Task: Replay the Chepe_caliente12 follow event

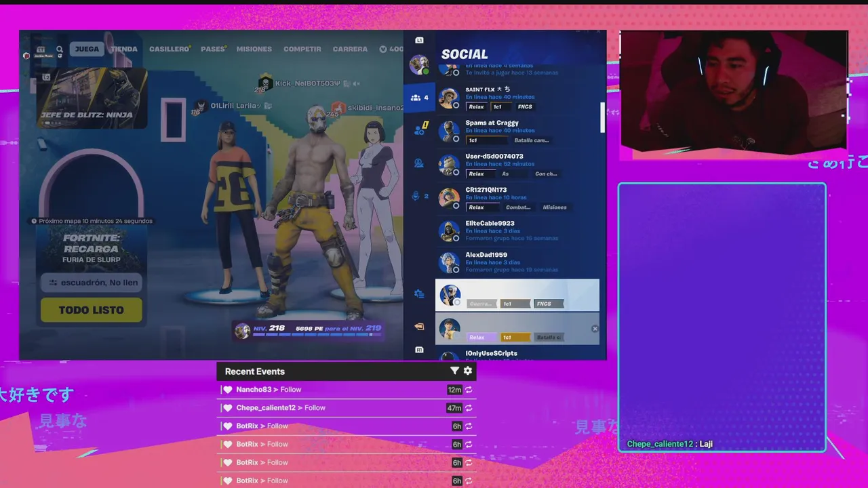Action: (469, 408)
